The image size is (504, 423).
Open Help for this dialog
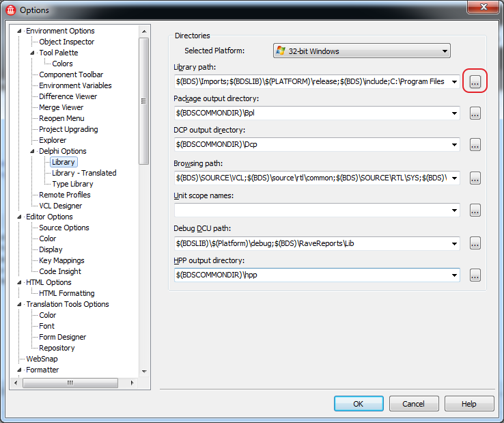[x=469, y=404]
